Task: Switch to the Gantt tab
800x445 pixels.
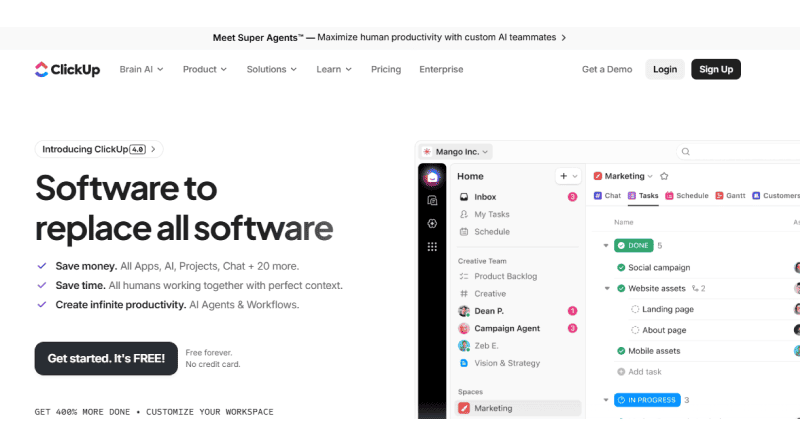Action: point(730,196)
